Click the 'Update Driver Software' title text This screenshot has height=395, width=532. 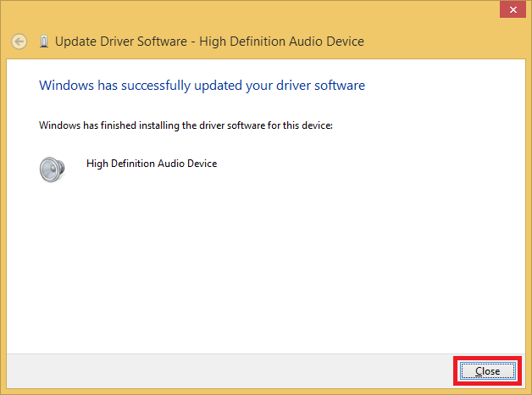pyautogui.click(x=121, y=42)
